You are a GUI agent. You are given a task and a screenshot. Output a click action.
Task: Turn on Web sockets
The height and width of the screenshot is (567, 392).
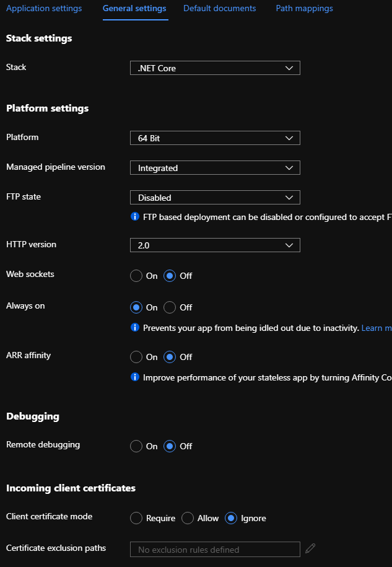pos(136,276)
